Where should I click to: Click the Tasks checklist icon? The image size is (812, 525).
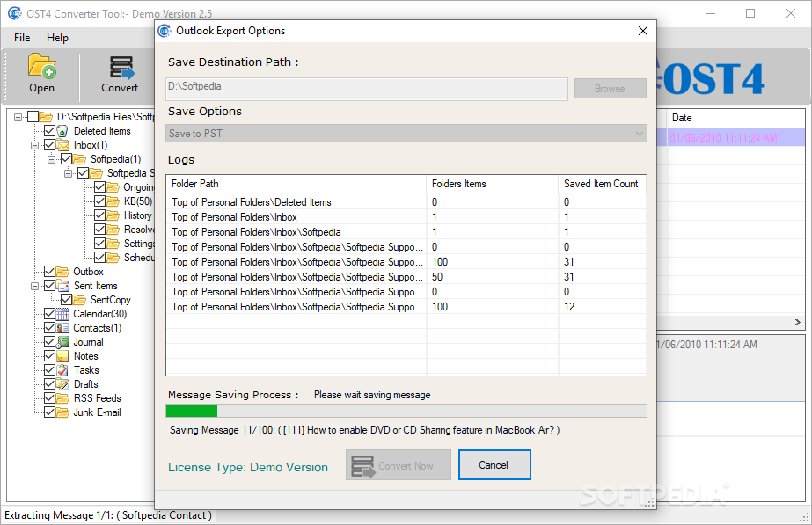point(62,370)
